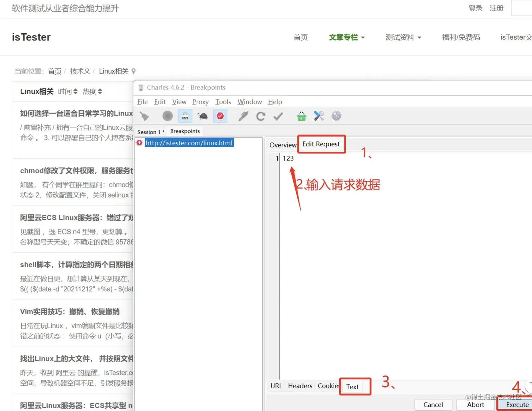This screenshot has height=411, width=532.
Task: Select the Cookies bottom tab
Action: point(328,386)
